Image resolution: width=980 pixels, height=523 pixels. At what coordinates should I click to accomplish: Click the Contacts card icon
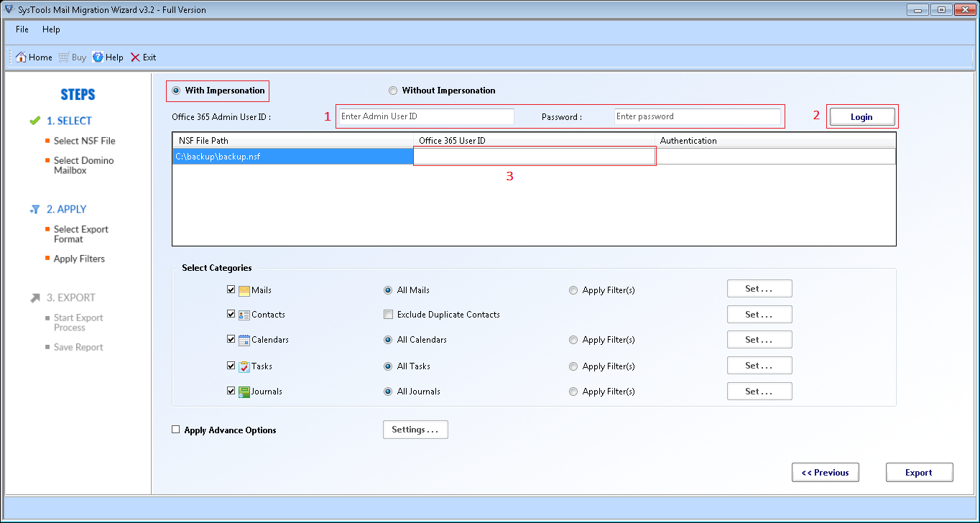[244, 315]
